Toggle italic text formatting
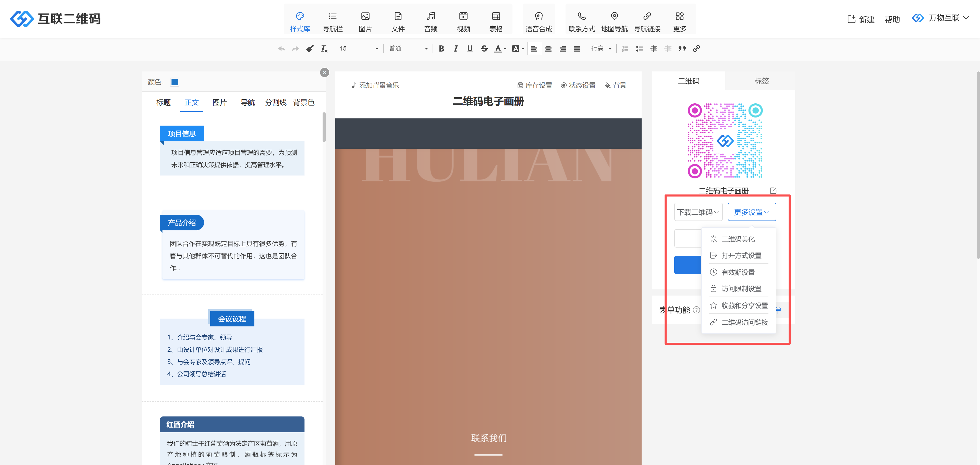 (455, 48)
